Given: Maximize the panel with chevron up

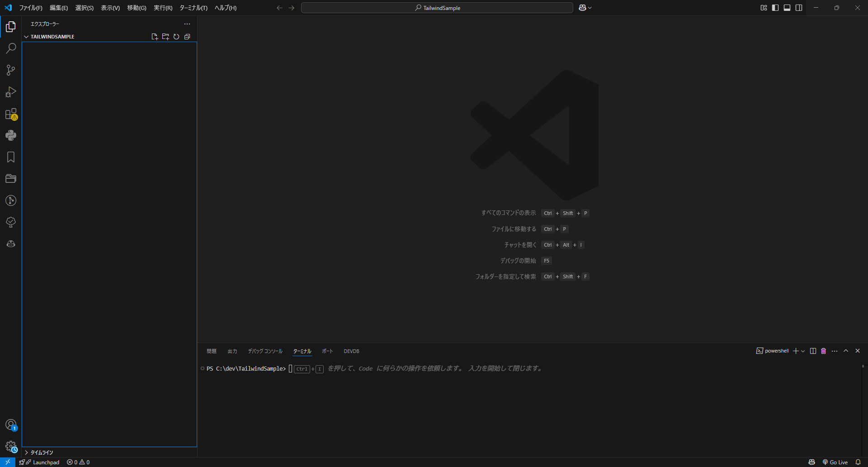Looking at the screenshot, I should 846,351.
